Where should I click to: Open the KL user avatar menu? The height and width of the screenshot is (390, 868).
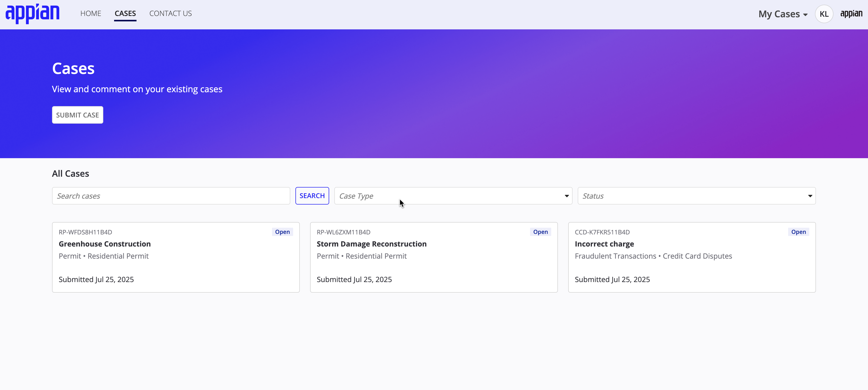[824, 14]
